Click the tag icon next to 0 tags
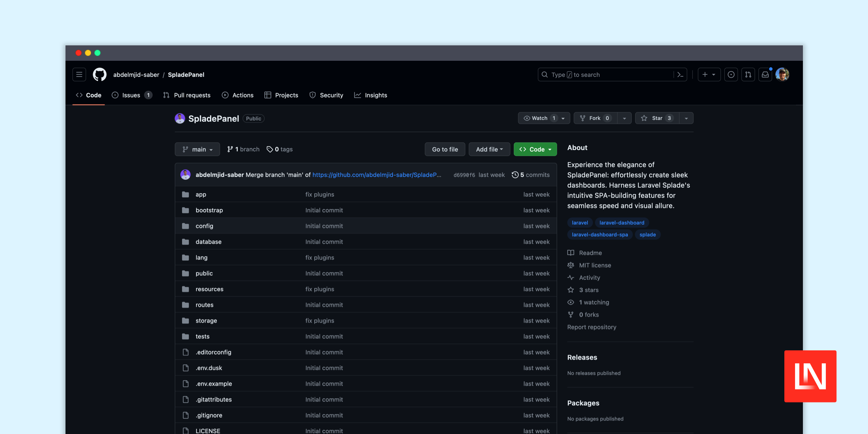Viewport: 868px width, 434px height. (270, 149)
